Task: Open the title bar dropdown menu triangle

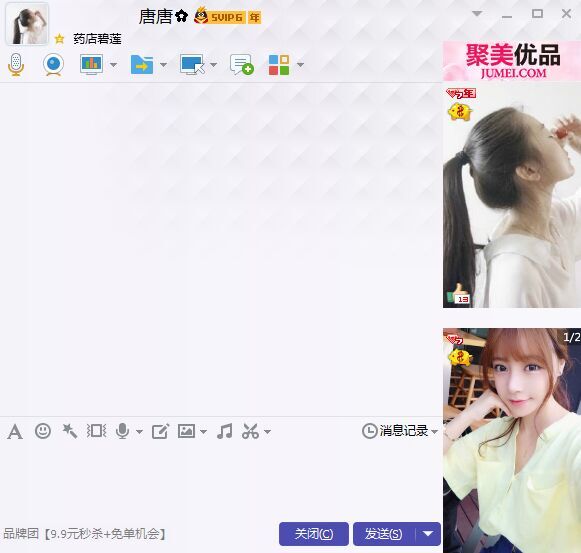Action: click(477, 14)
